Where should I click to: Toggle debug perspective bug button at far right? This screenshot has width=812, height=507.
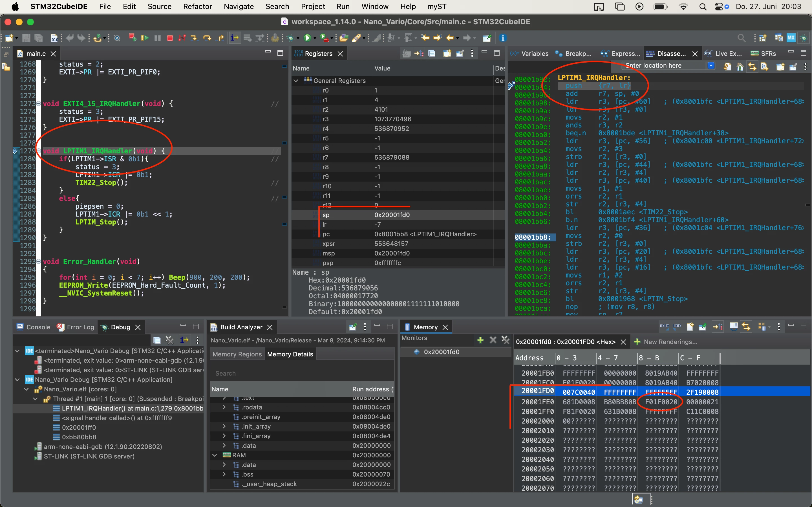(804, 38)
